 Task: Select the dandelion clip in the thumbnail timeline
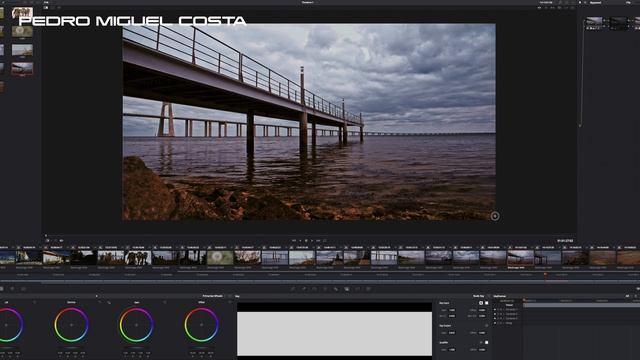220,258
